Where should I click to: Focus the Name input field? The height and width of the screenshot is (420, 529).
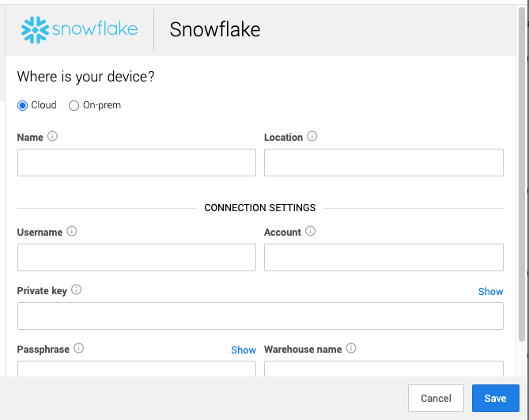click(137, 162)
